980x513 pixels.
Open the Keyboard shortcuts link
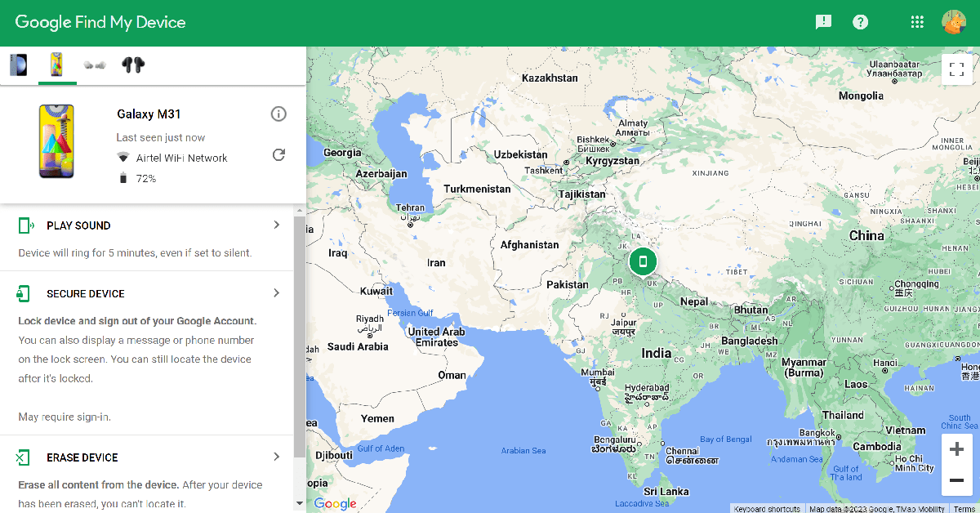pyautogui.click(x=767, y=508)
